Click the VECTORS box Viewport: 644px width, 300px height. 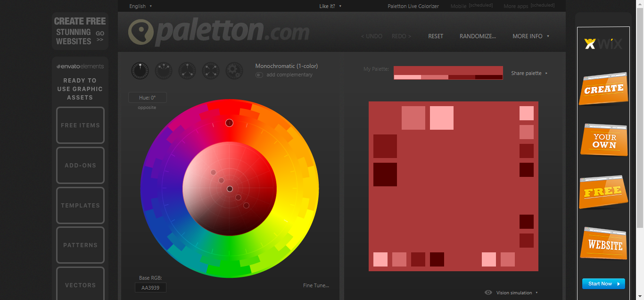coord(80,283)
